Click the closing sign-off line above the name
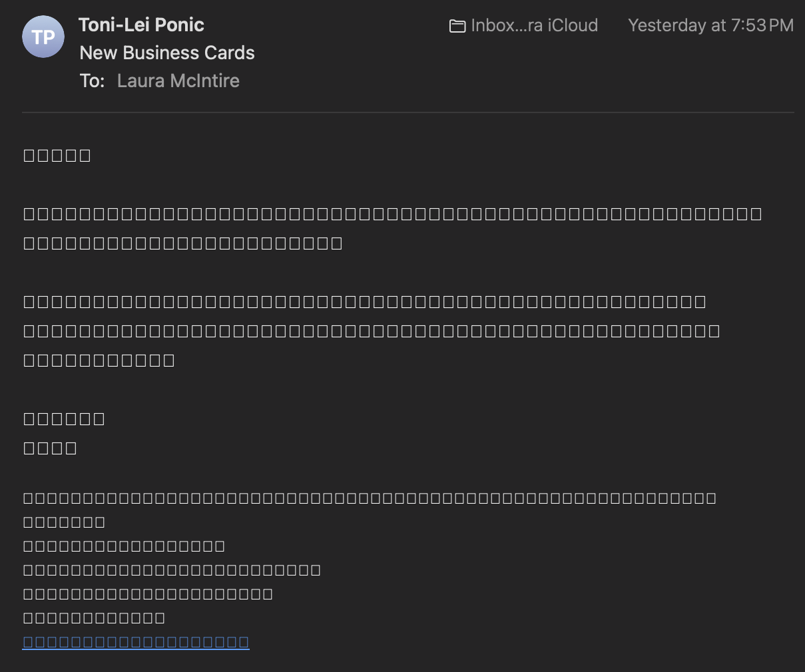The height and width of the screenshot is (672, 805). (64, 419)
